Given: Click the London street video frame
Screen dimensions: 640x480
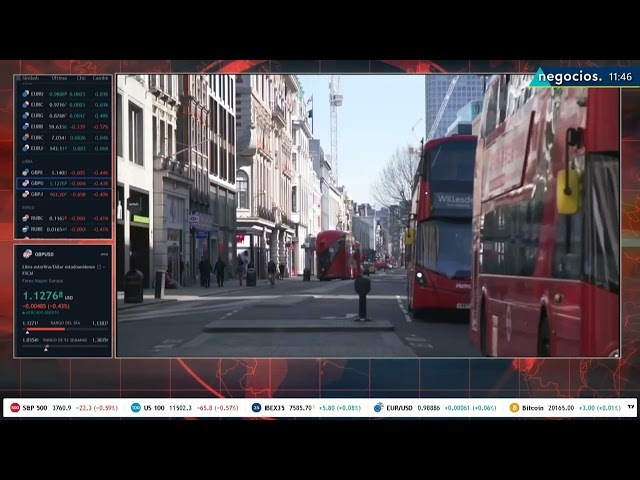Looking at the screenshot, I should (x=368, y=215).
